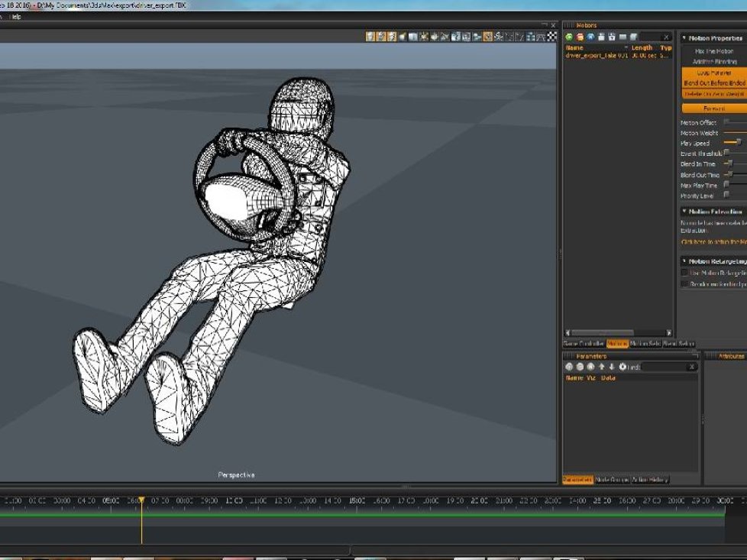Click the orange motion extraction link
The width and height of the screenshot is (747, 560).
(713, 241)
